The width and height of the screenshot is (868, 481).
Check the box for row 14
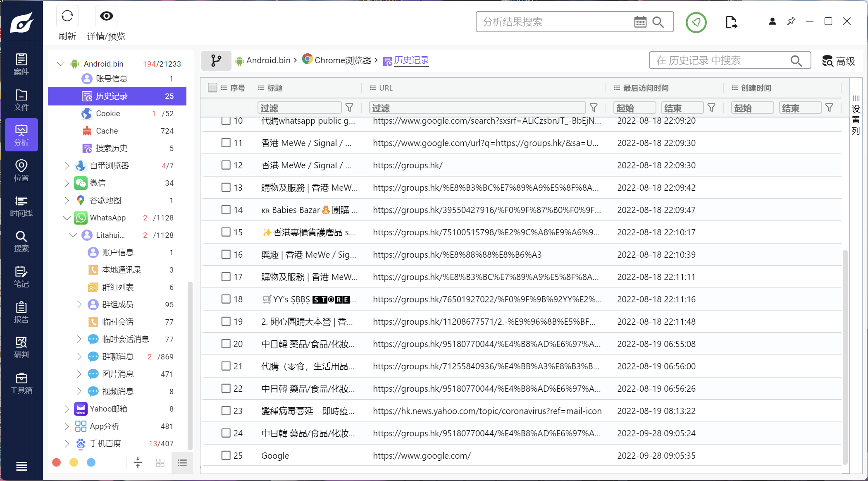click(x=226, y=210)
